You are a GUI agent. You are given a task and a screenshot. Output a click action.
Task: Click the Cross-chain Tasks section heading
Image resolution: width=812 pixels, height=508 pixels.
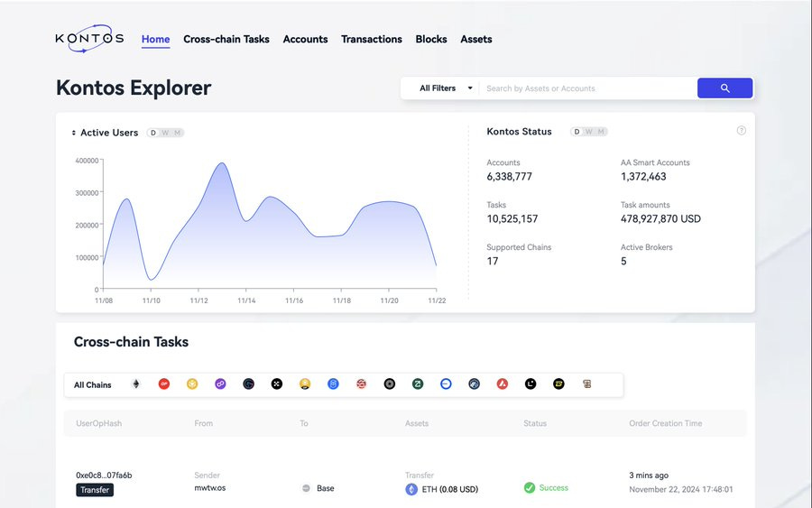coord(131,342)
